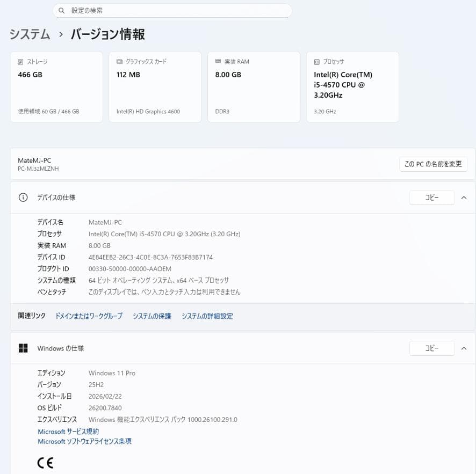Screen dimensions: 476x474
Task: Click OS build value 26200.7840
Action: 105,408
